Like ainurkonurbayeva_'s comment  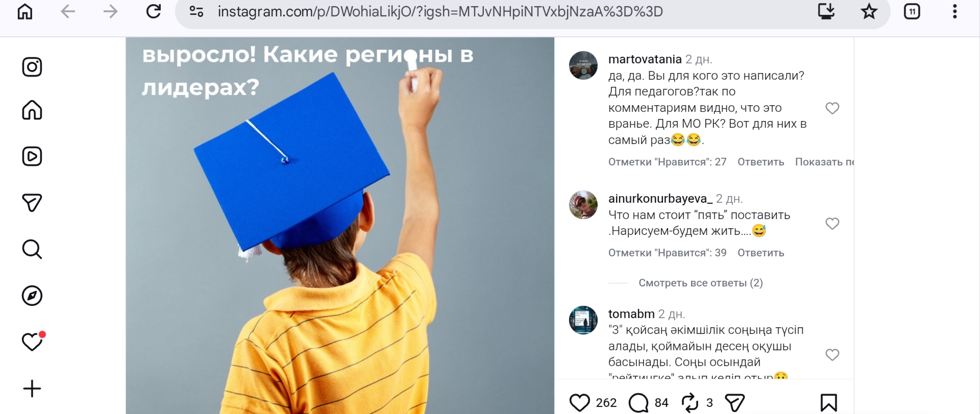pos(832,224)
